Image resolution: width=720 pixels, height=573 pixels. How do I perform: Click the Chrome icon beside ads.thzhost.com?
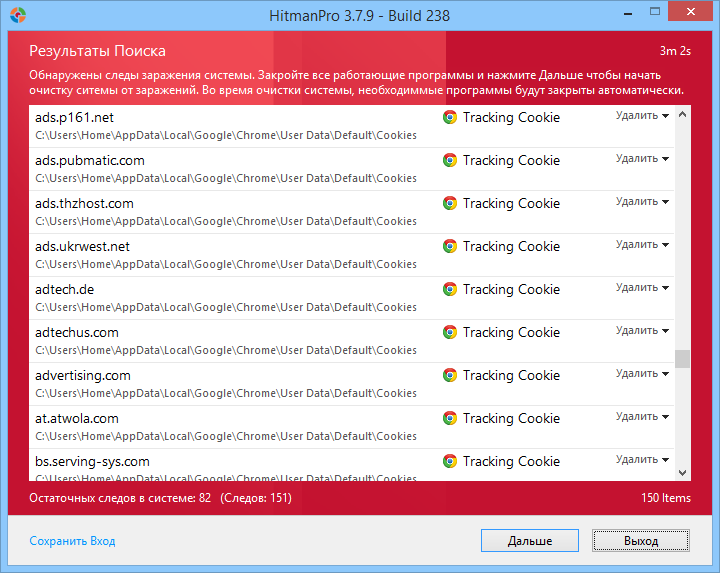click(x=450, y=203)
